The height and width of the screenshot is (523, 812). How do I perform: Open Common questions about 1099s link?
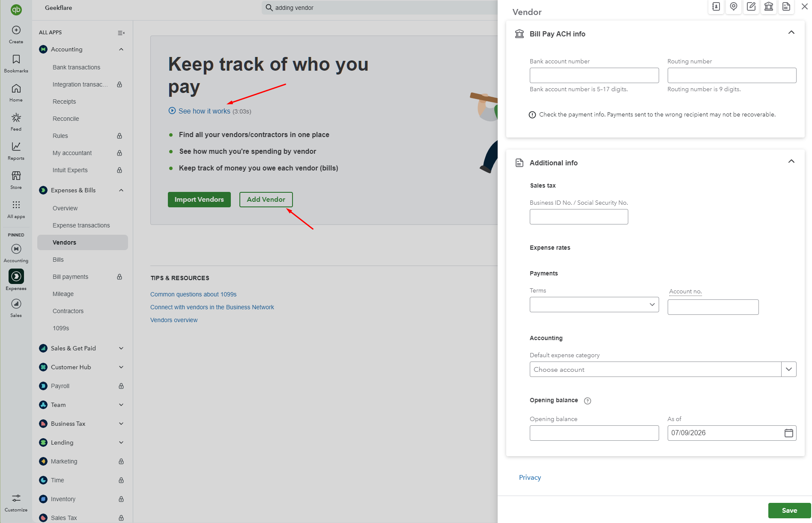(193, 294)
